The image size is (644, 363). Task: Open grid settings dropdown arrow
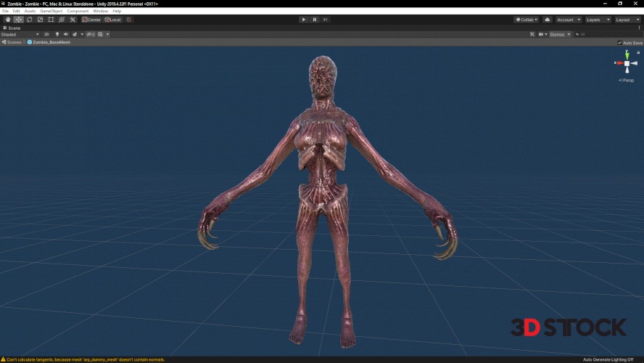[x=107, y=35]
